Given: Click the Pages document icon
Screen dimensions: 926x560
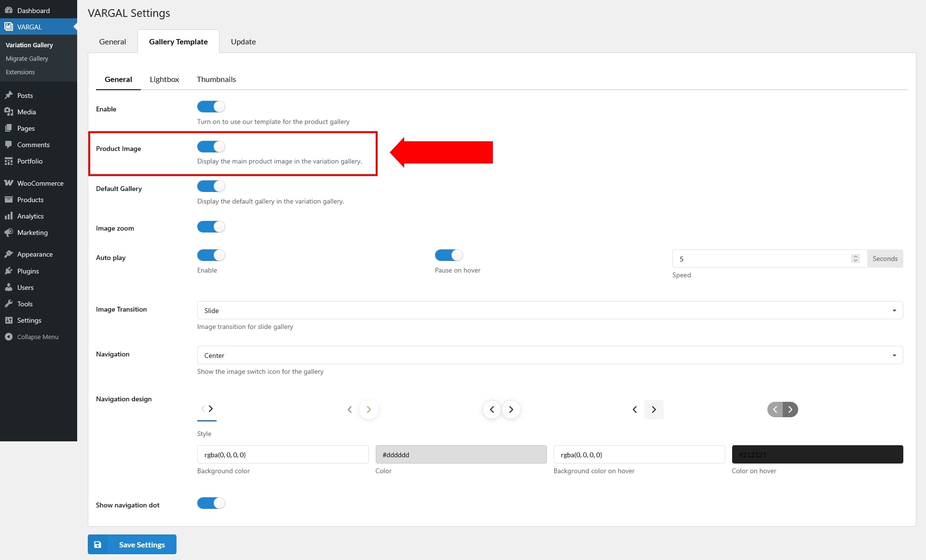Looking at the screenshot, I should click(9, 128).
